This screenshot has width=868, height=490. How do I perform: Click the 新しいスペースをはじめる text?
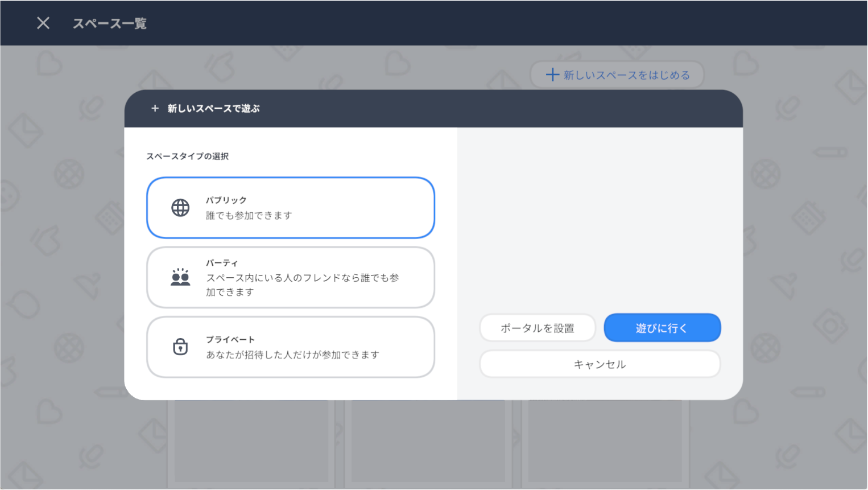pyautogui.click(x=626, y=75)
